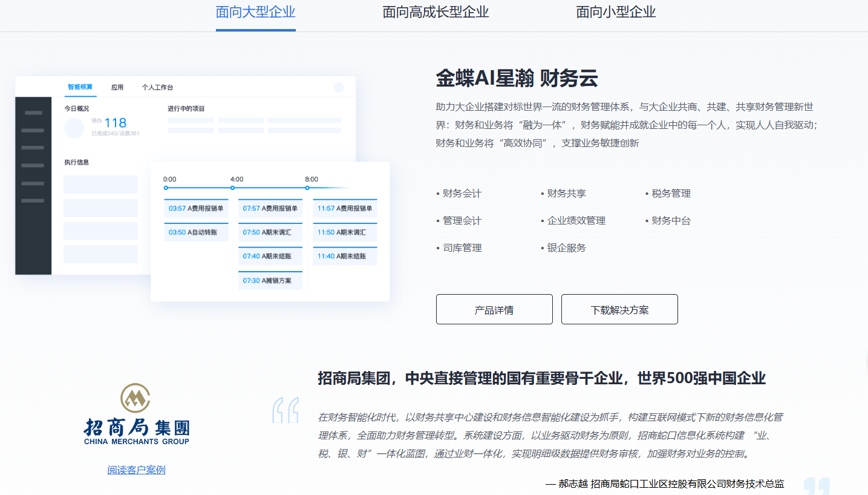Click the 财务会计 feature item

point(462,194)
